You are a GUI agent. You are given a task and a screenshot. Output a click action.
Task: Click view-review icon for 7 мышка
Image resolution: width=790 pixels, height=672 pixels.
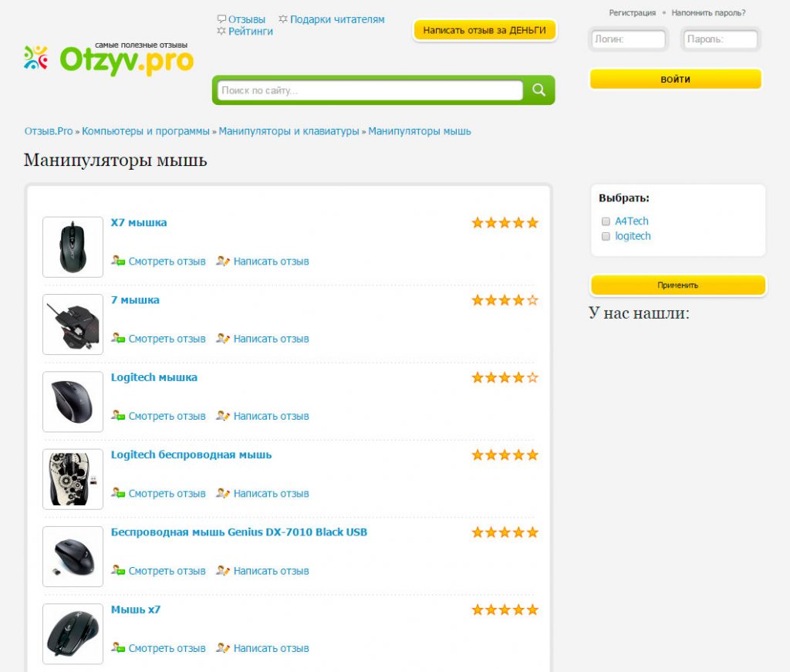pyautogui.click(x=118, y=339)
